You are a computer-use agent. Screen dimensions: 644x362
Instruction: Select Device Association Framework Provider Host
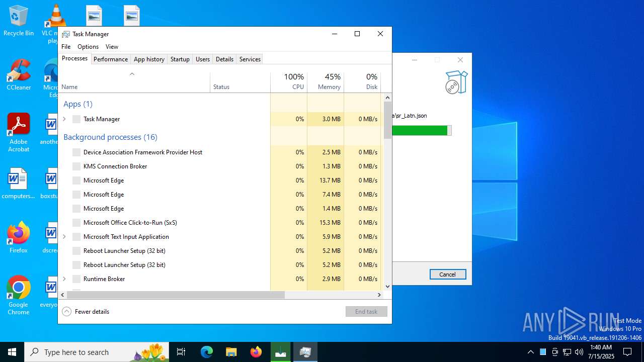point(220,152)
